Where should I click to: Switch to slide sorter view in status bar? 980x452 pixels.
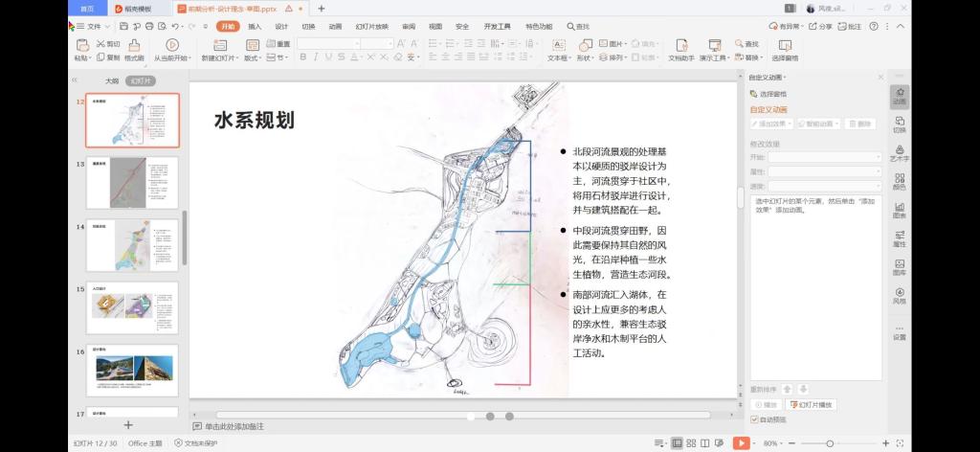(x=693, y=443)
